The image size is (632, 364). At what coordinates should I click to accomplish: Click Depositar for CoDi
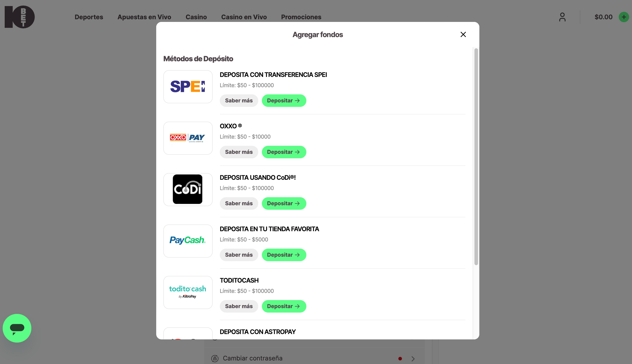click(x=284, y=203)
